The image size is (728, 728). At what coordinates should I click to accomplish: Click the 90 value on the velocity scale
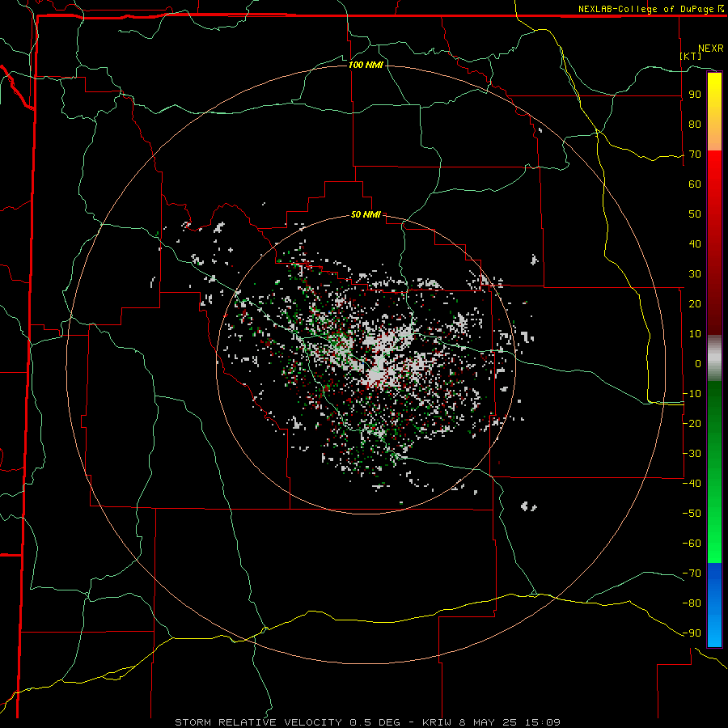pyautogui.click(x=695, y=95)
